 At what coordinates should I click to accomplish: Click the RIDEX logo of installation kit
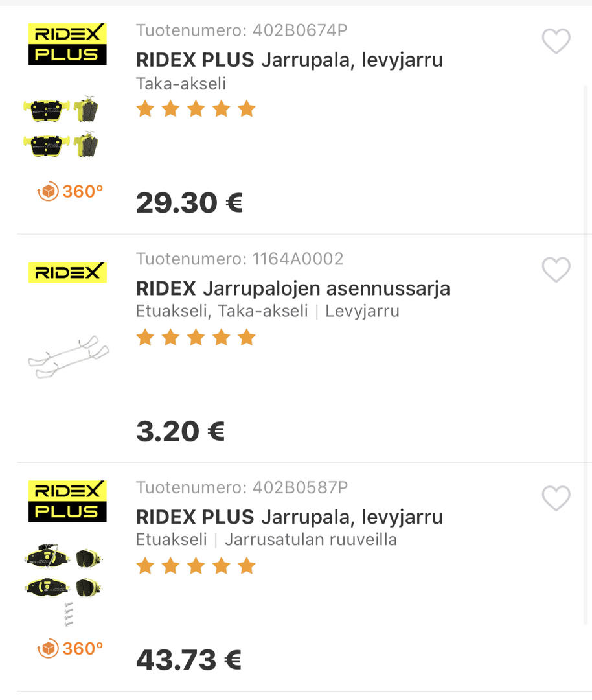point(67,272)
